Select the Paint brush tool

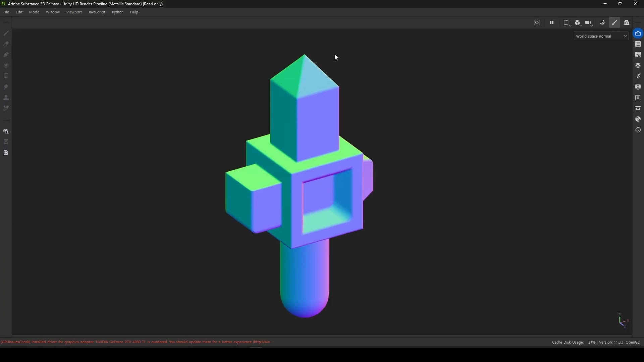(x=6, y=34)
